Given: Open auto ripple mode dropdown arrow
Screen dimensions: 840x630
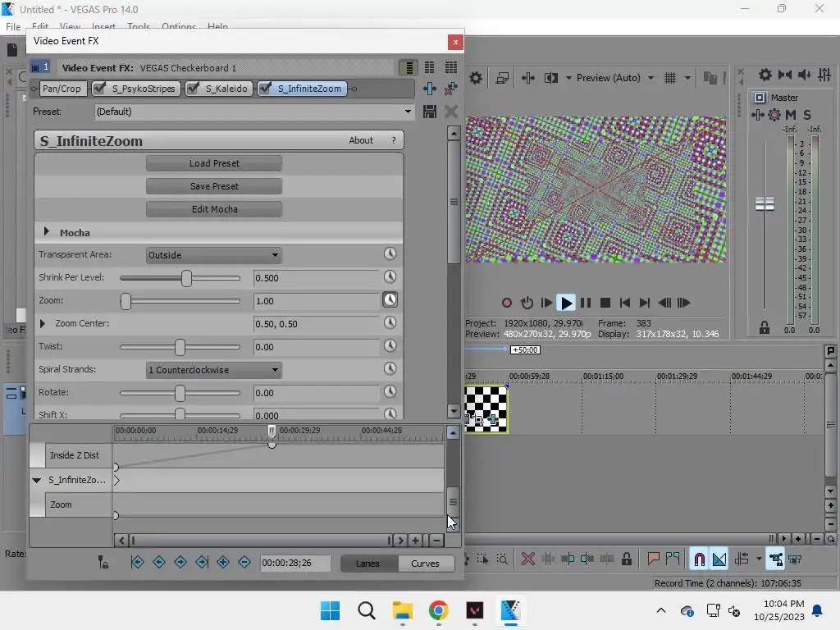Looking at the screenshot, I should pyautogui.click(x=759, y=559).
